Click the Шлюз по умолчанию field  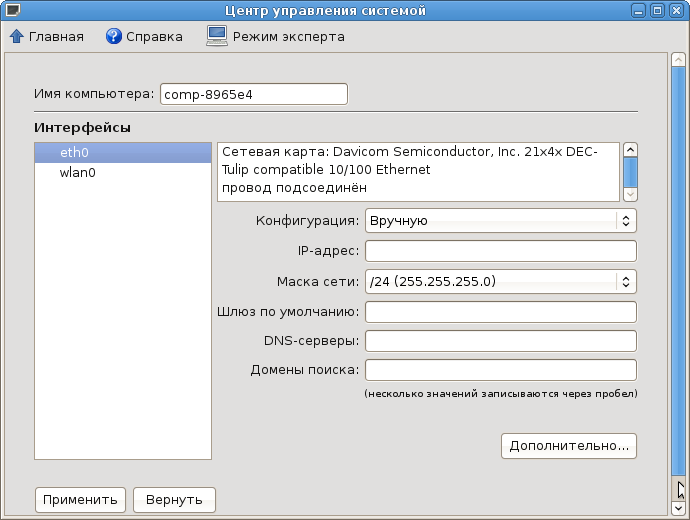pos(501,312)
